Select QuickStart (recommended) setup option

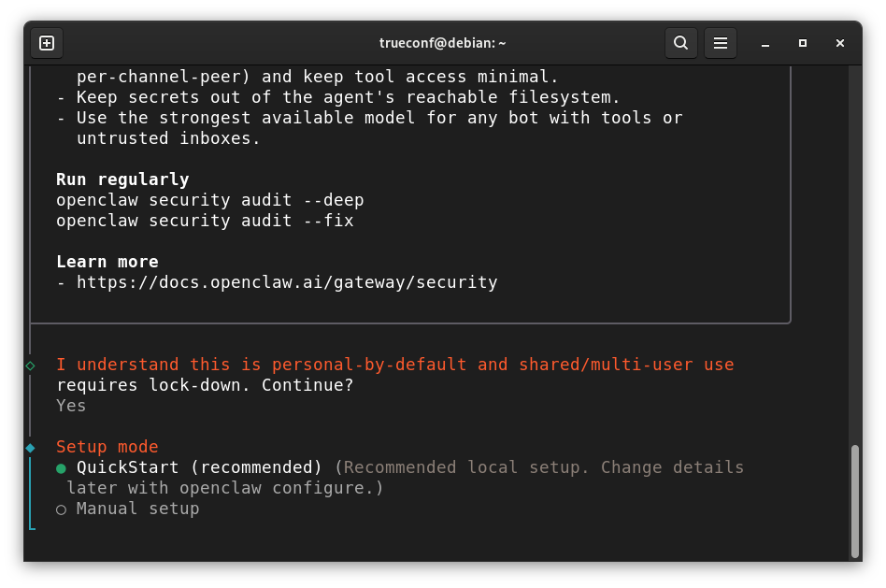190,467
